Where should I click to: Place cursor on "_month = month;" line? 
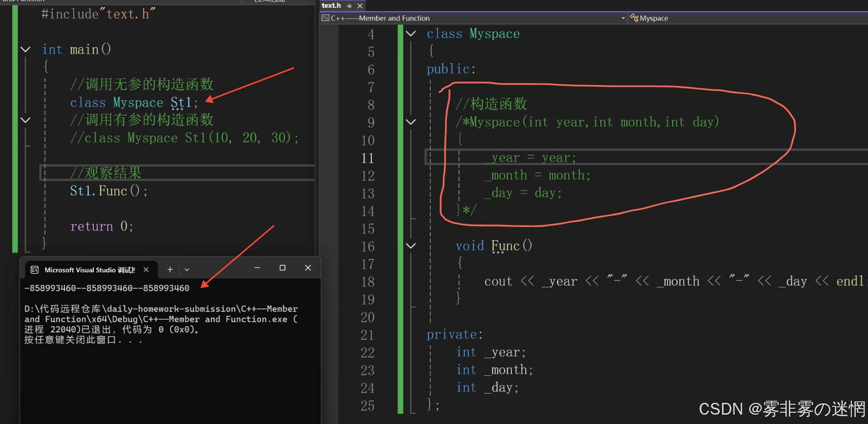tap(537, 175)
